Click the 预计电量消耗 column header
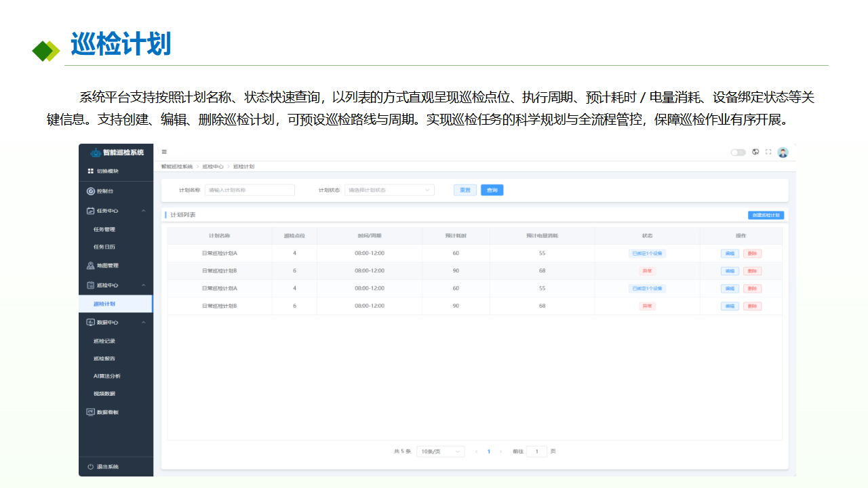 coord(542,236)
